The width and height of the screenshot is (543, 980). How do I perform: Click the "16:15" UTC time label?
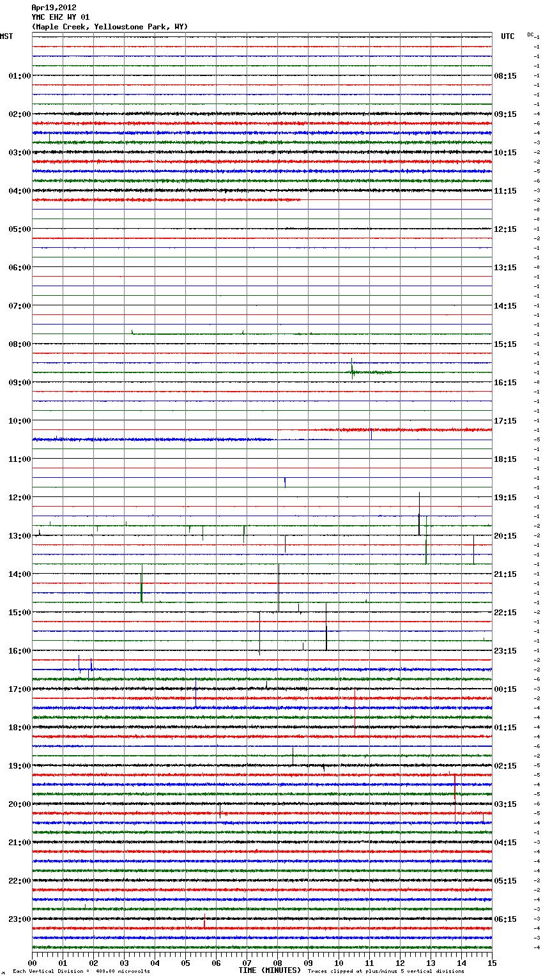(505, 383)
